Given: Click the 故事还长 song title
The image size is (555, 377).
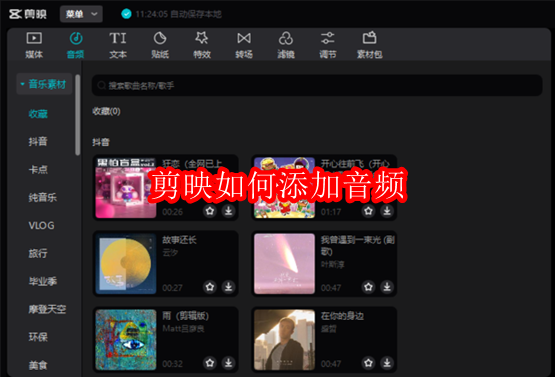Looking at the screenshot, I should 179,240.
